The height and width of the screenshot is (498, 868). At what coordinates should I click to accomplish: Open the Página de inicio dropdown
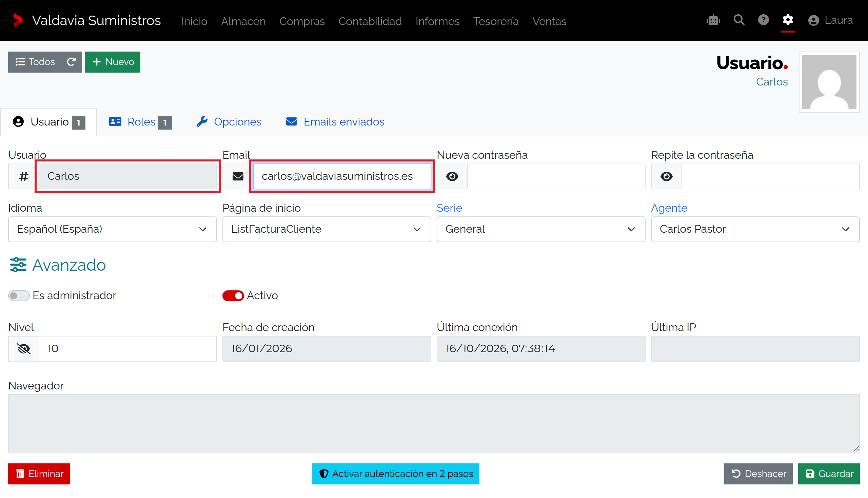[x=327, y=229]
